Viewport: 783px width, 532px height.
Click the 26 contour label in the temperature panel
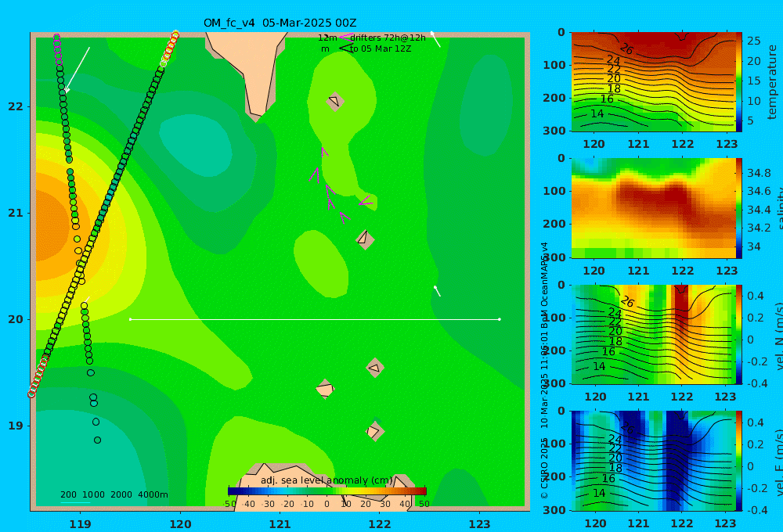pyautogui.click(x=626, y=49)
